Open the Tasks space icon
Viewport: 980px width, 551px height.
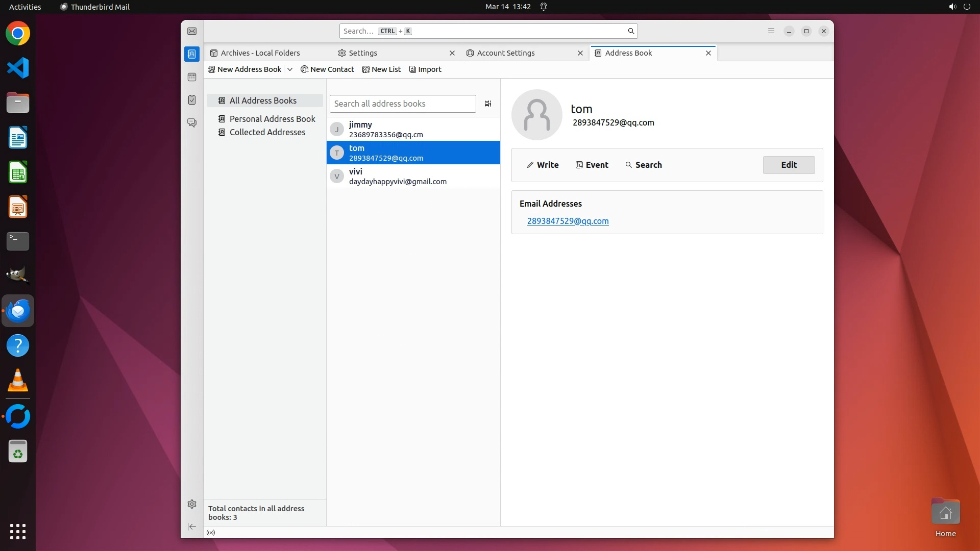(192, 100)
